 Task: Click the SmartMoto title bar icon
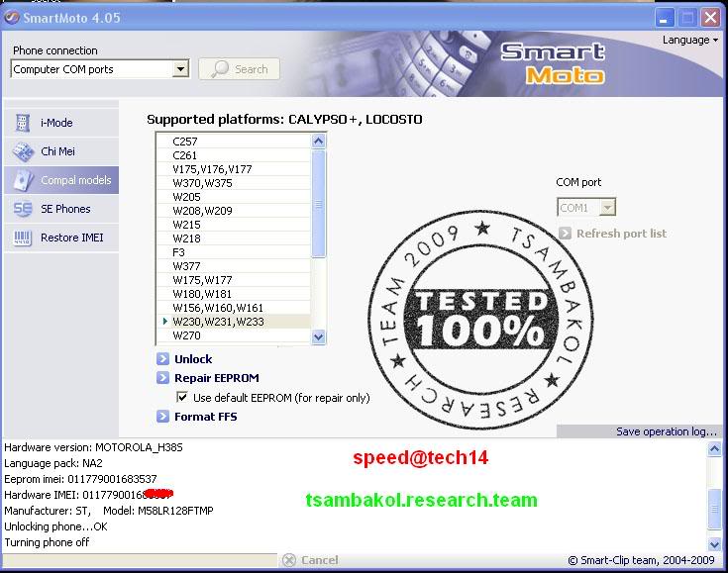[x=11, y=18]
